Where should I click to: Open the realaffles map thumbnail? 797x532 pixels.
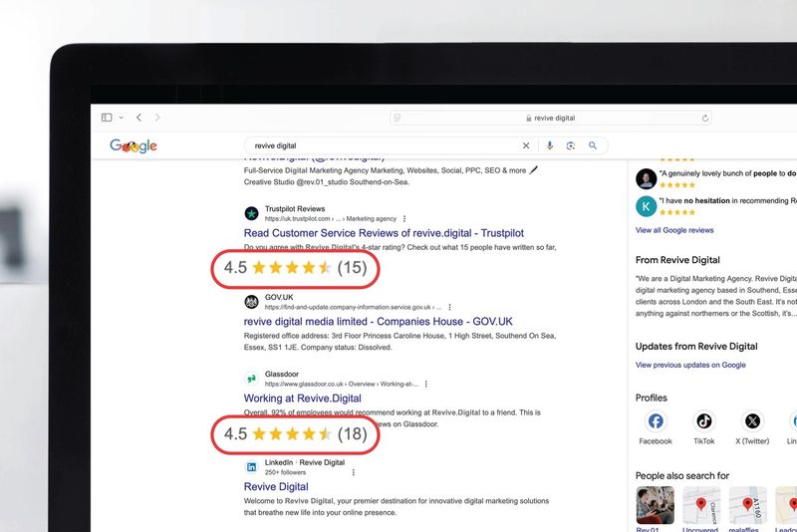[x=748, y=505]
